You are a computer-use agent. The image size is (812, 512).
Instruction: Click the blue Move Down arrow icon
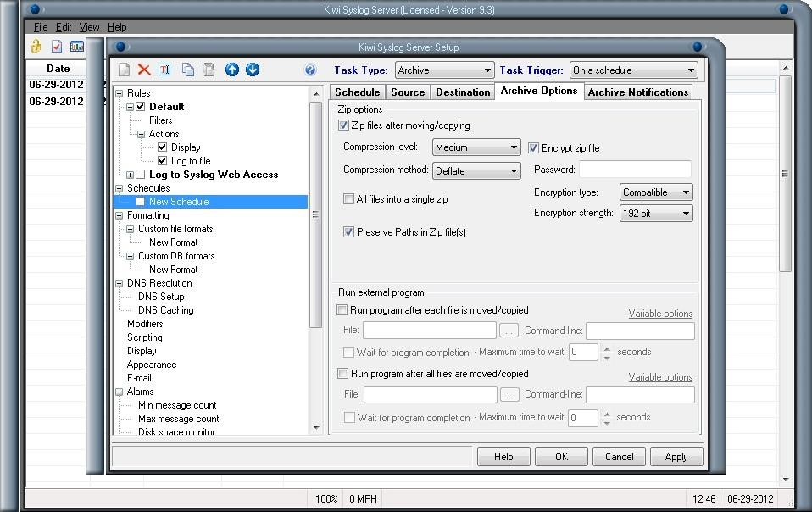click(x=253, y=70)
